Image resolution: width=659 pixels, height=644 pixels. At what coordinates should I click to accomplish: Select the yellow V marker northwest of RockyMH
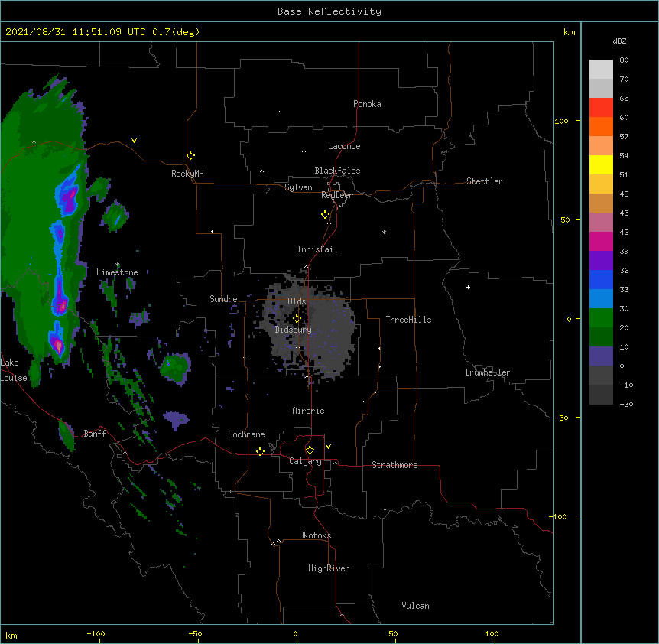134,141
